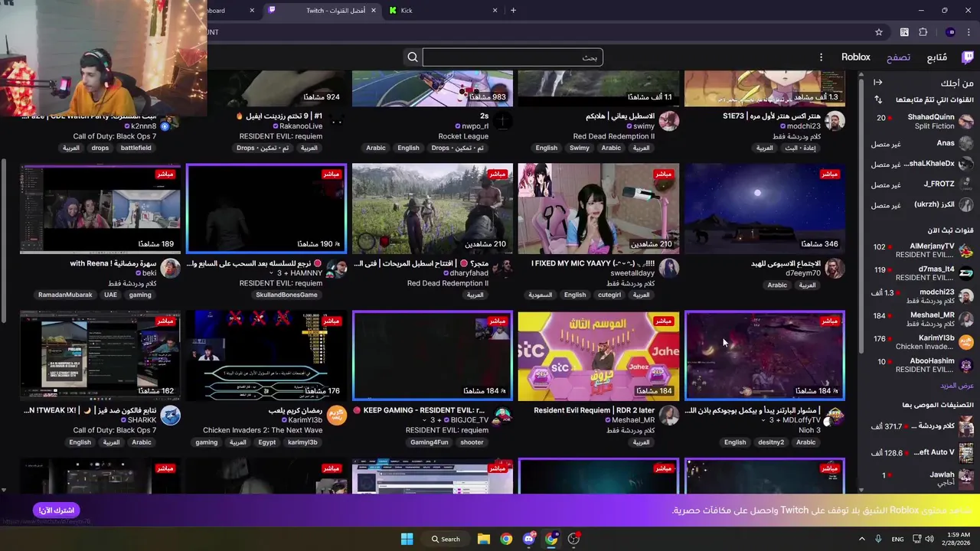This screenshot has width=980, height=551.
Task: Open Windows Start menu
Action: 407,539
